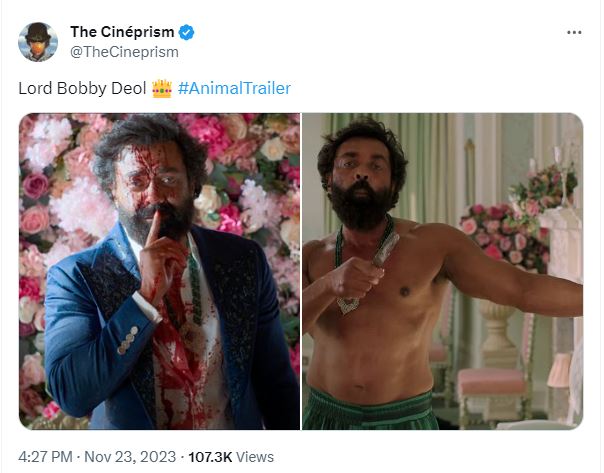This screenshot has width=604, height=473.
Task: Click the "Lord Bobby Deol" tweet text
Action: coord(81,89)
